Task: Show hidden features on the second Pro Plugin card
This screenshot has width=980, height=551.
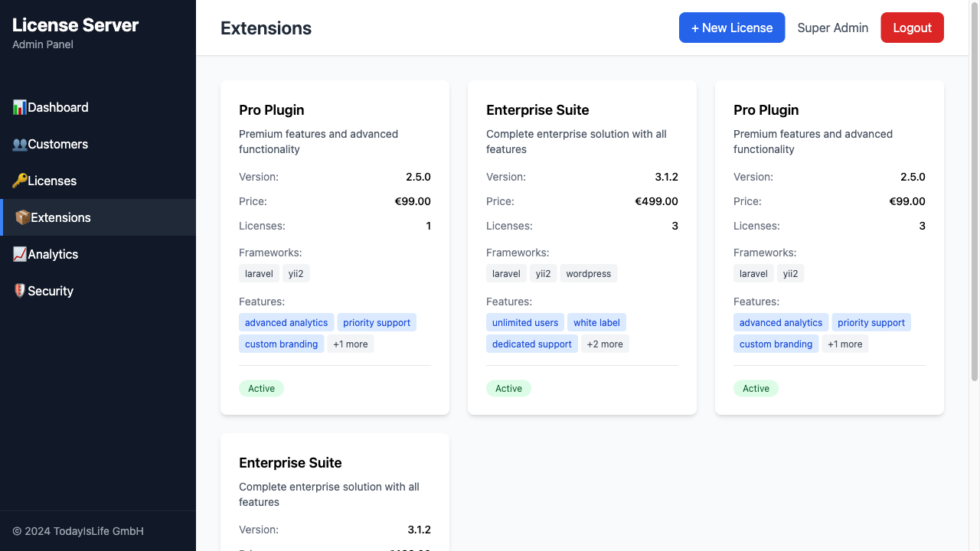Action: point(845,344)
